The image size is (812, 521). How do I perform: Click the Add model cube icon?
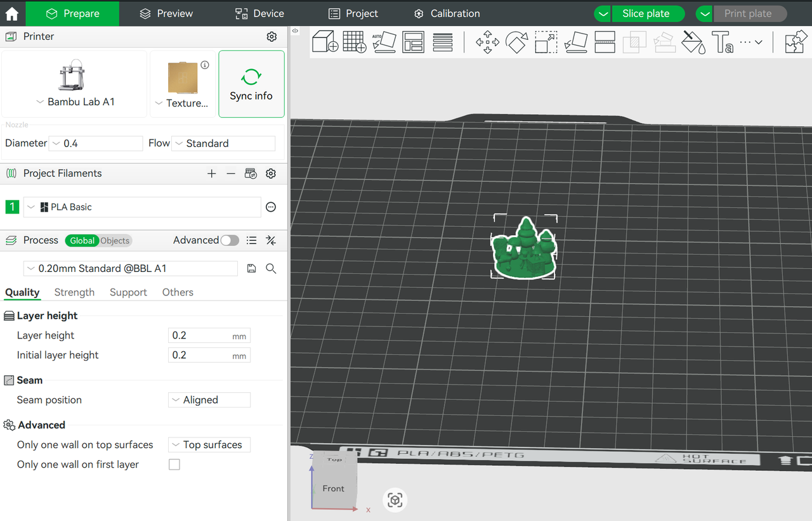pos(325,42)
